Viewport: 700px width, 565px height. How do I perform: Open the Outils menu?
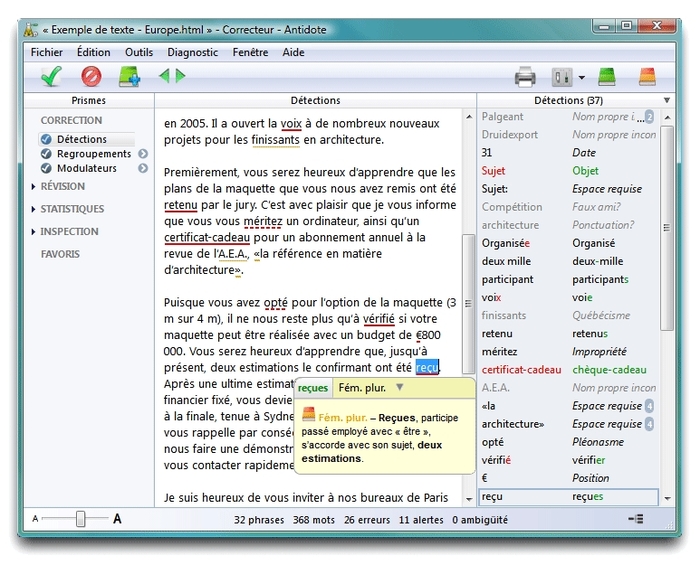(139, 52)
